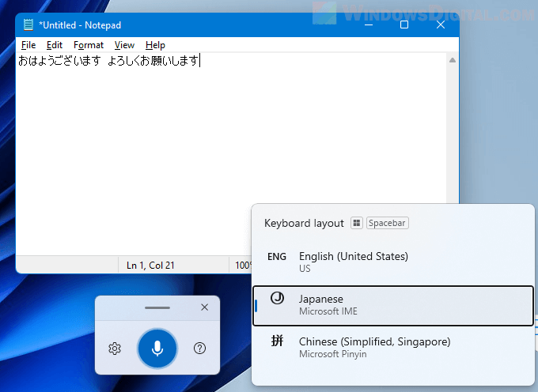Open Notepad's Help menu
This screenshot has height=392, width=538.
click(x=155, y=45)
